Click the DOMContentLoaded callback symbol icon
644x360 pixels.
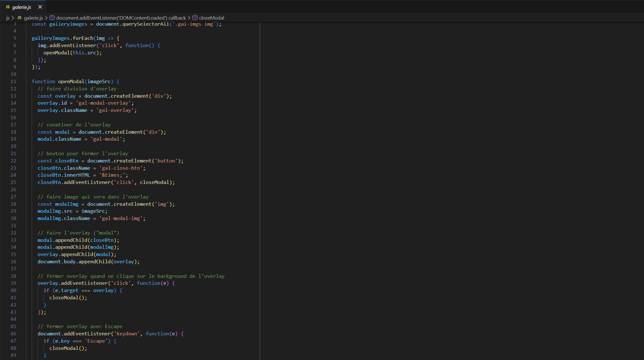pos(52,18)
